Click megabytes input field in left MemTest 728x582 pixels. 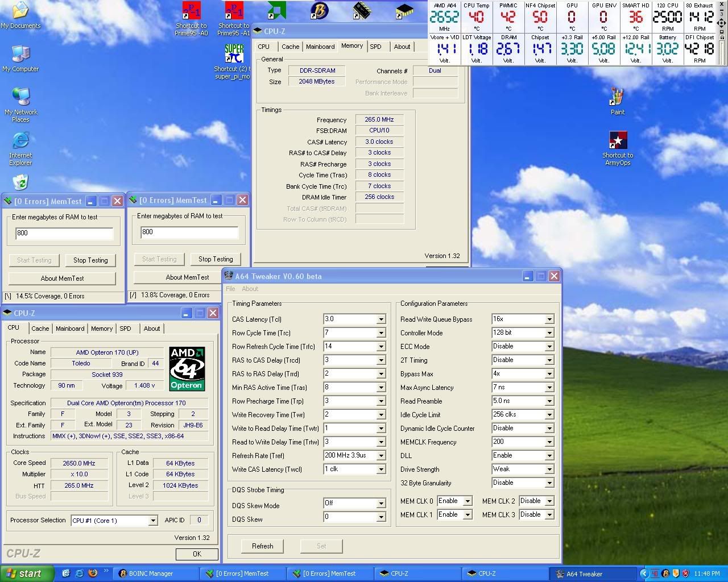point(64,233)
